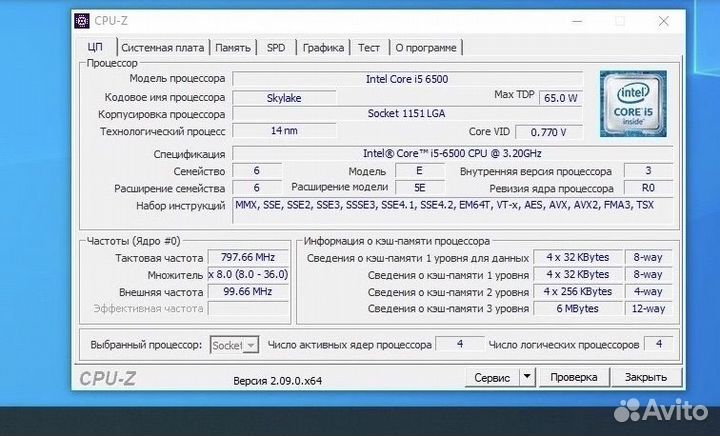Click the CPU-Z app icon in title bar
The height and width of the screenshot is (436, 720).
(x=82, y=21)
